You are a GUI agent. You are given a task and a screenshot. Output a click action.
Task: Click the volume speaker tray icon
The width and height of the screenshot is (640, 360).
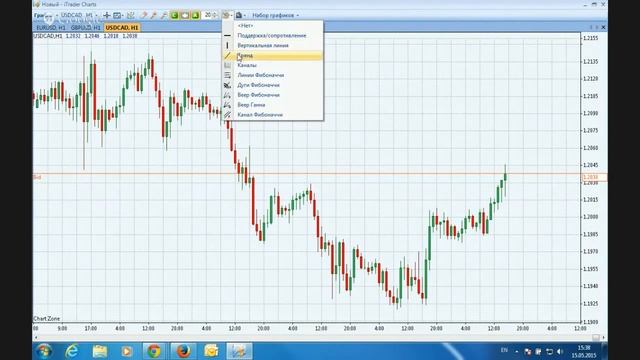[560, 351]
